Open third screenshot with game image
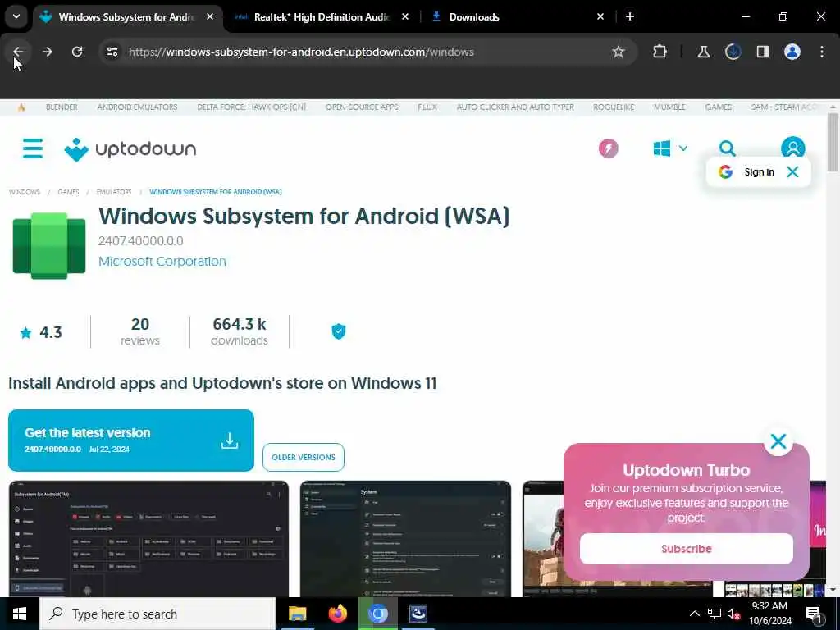Image resolution: width=840 pixels, height=630 pixels. click(543, 539)
